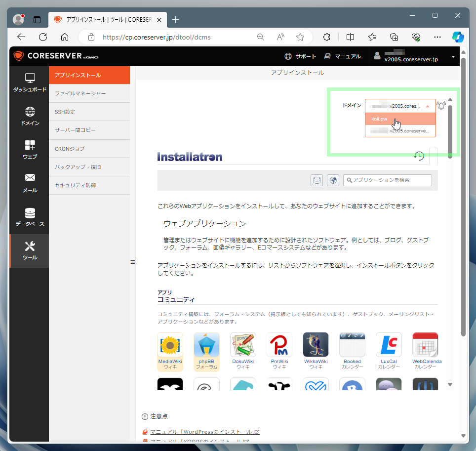Install the PmWiki application
This screenshot has width=476, height=451.
pyautogui.click(x=279, y=351)
